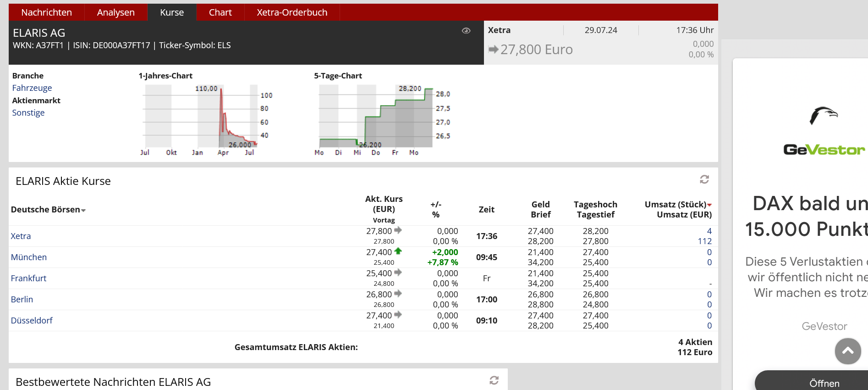
Task: Click the grey arrow beside 27,800 Euro
Action: click(493, 49)
